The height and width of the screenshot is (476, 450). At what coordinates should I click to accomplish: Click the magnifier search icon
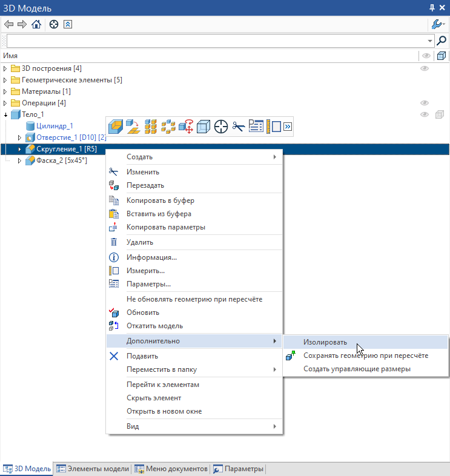442,41
